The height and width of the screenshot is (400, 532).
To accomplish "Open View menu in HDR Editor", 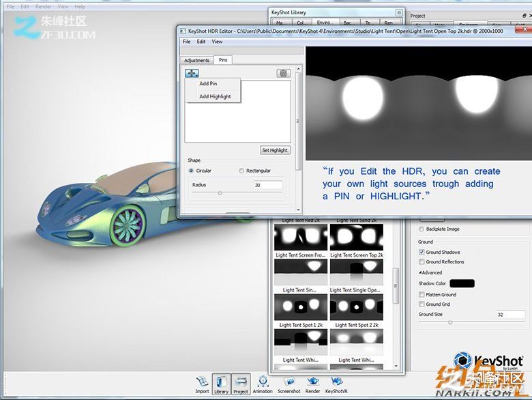I will coord(217,42).
